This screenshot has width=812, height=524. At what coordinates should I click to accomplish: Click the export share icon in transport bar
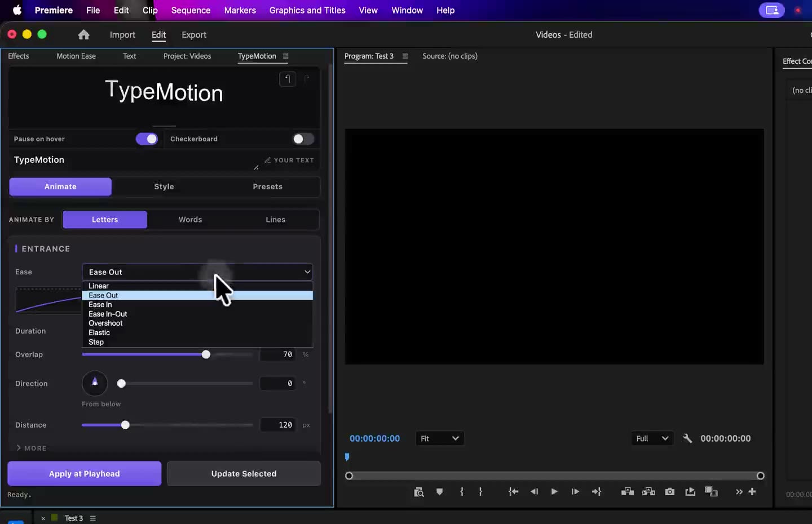point(690,492)
